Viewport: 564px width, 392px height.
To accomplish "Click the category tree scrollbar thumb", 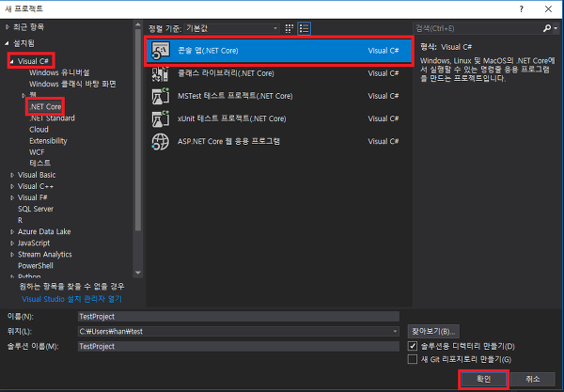I will [138, 130].
